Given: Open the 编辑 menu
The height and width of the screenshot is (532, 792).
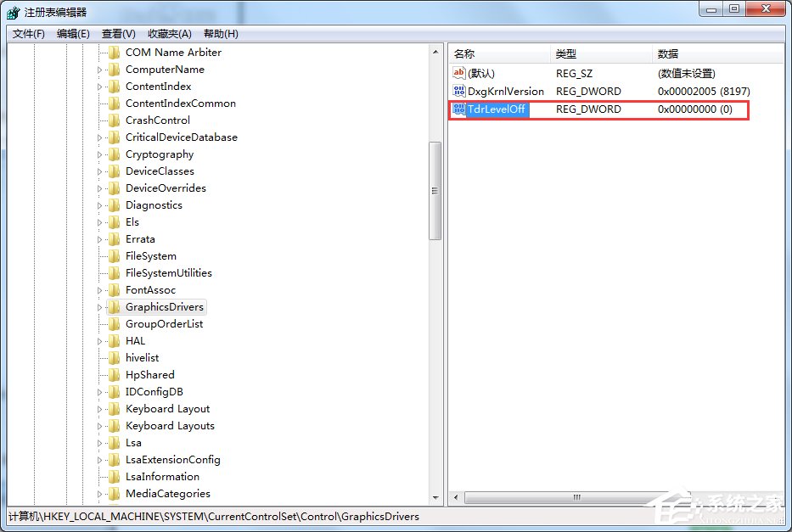Looking at the screenshot, I should tap(70, 33).
